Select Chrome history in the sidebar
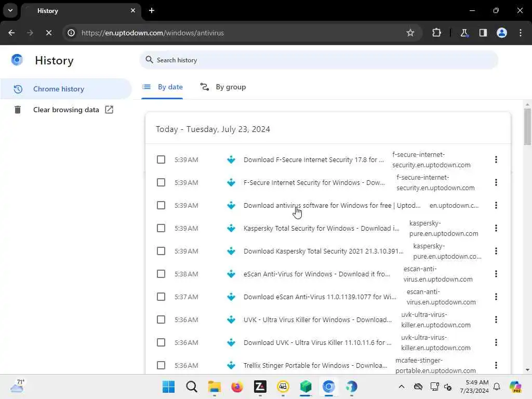The width and height of the screenshot is (532, 399). [x=66, y=89]
